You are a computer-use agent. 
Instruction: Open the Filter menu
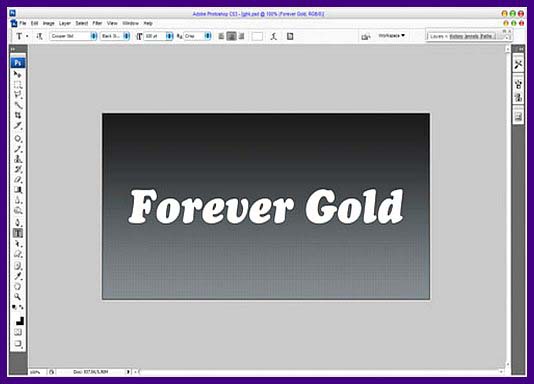click(97, 23)
